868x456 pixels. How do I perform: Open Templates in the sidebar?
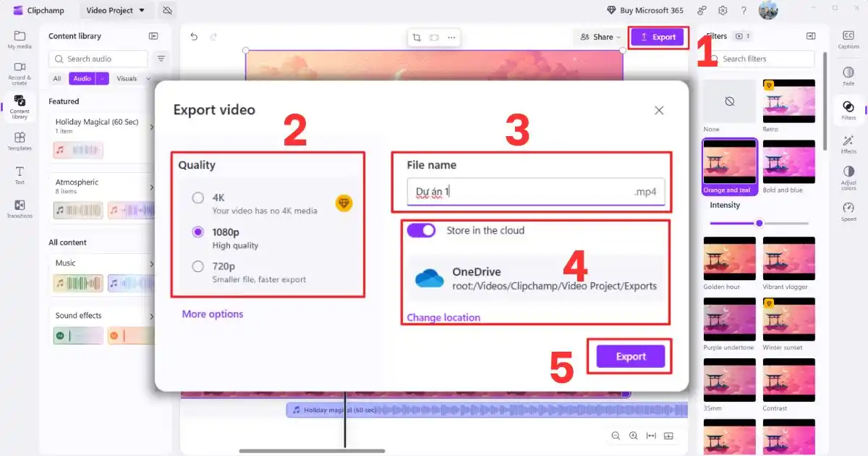click(20, 140)
